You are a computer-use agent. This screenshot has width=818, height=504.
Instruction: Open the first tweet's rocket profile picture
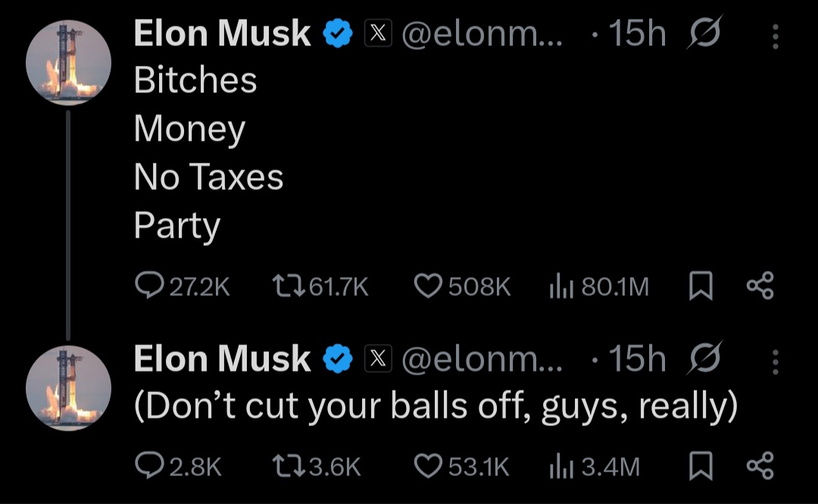coord(68,63)
